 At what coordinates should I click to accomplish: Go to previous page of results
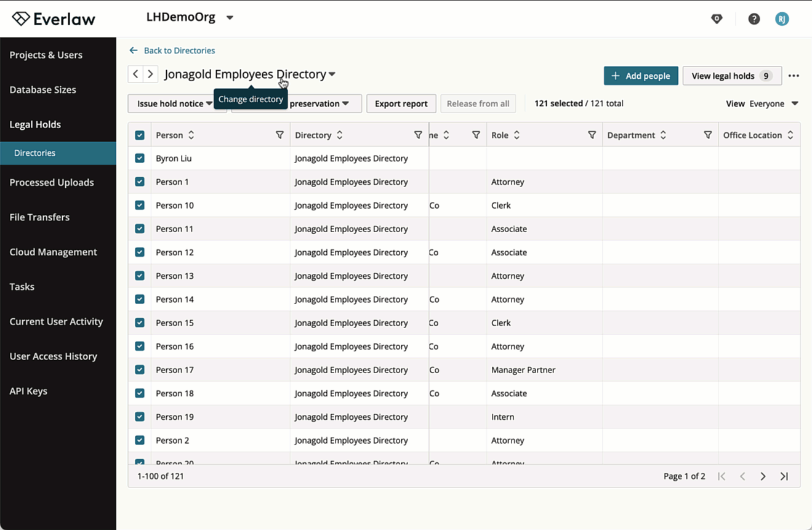click(742, 476)
